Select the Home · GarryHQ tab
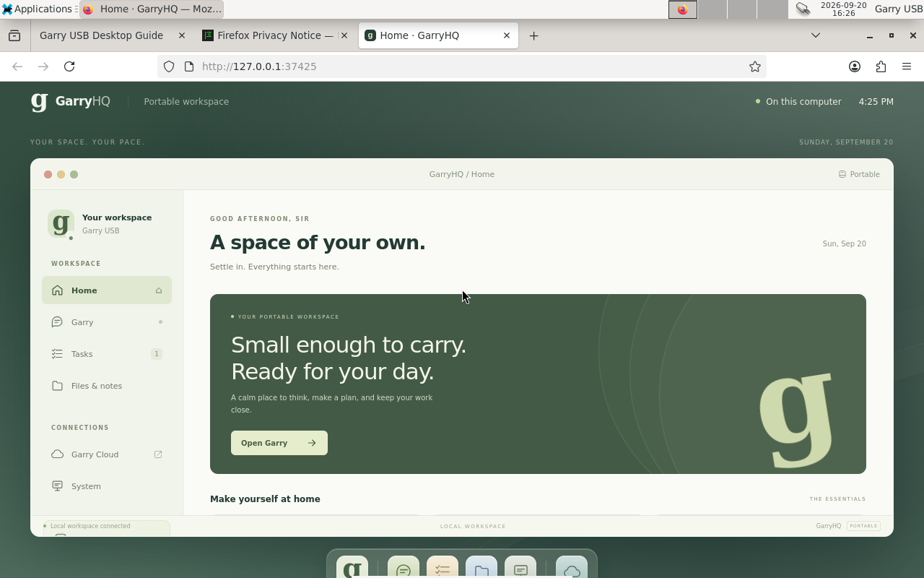The height and width of the screenshot is (578, 924). (x=438, y=35)
